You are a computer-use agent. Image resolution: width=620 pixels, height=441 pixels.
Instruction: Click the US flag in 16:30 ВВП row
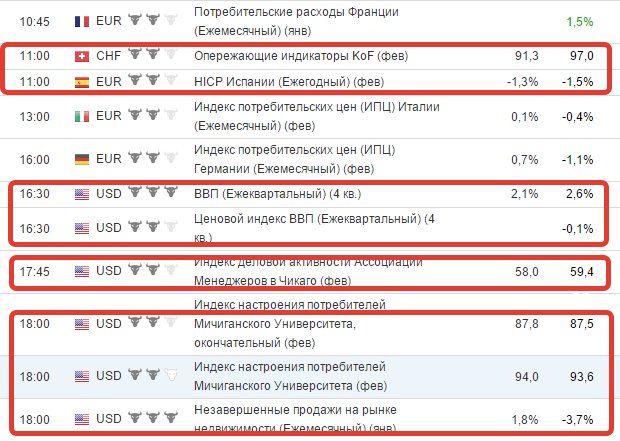[x=82, y=194]
